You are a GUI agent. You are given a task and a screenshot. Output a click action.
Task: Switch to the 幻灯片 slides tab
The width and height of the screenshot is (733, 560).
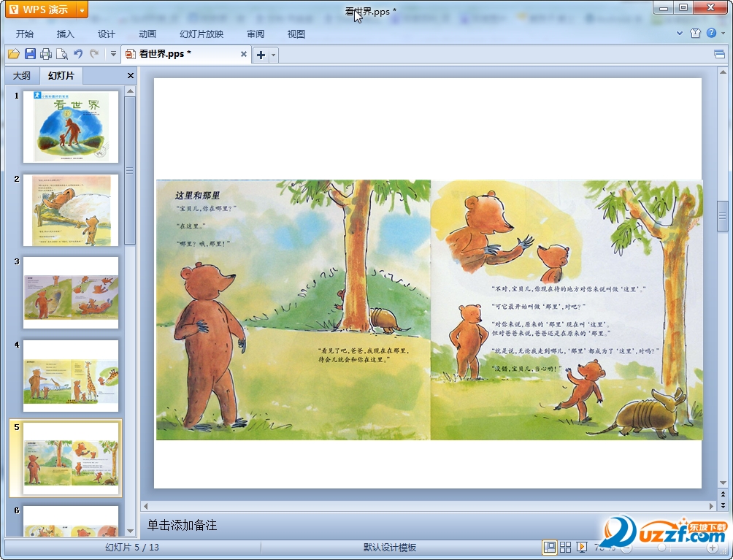tap(61, 76)
